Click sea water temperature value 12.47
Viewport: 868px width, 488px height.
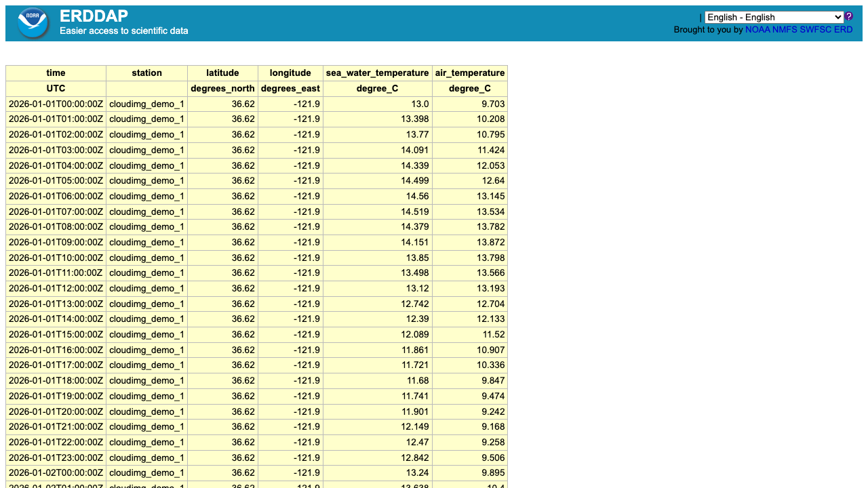tap(378, 443)
